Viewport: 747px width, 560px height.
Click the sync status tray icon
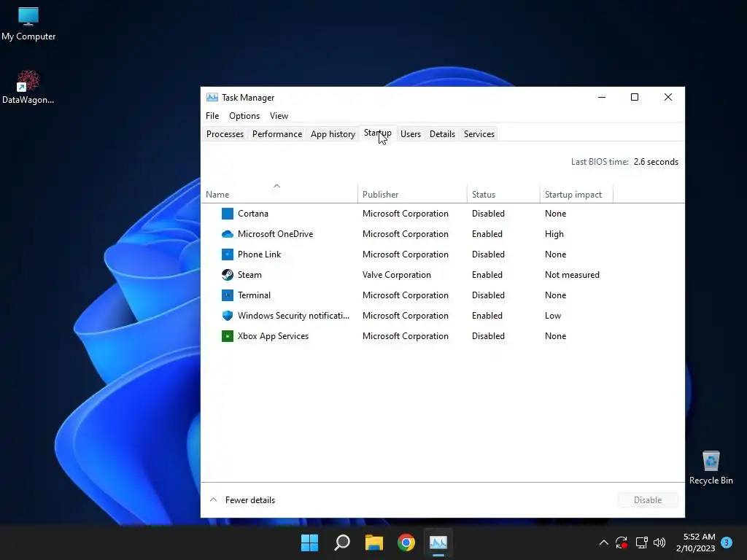(622, 542)
